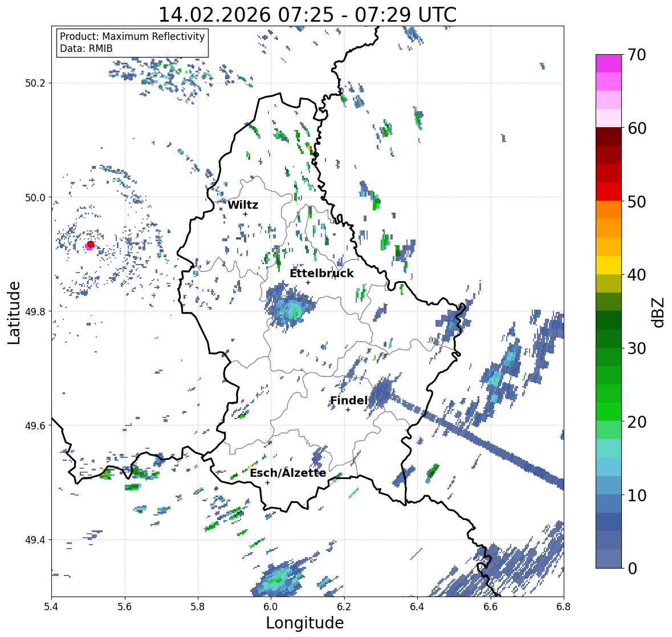Click the Esch/Alzette plus marker
This screenshot has width=672, height=637.
[267, 482]
